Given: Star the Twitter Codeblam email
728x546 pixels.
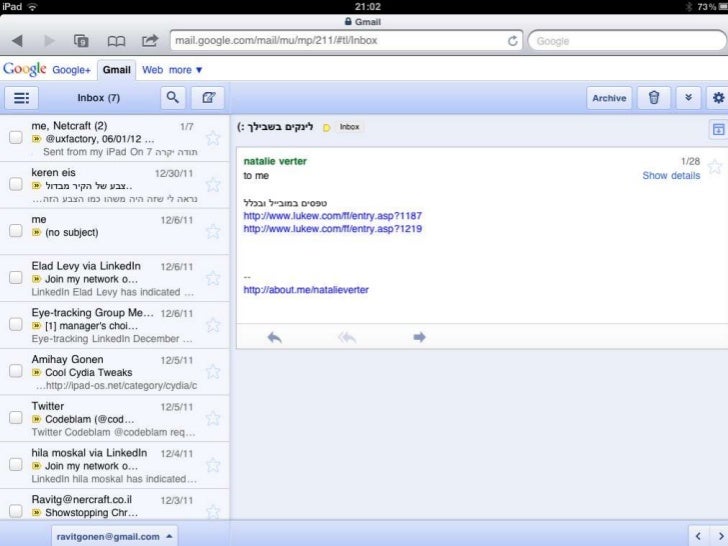Looking at the screenshot, I should (x=213, y=418).
